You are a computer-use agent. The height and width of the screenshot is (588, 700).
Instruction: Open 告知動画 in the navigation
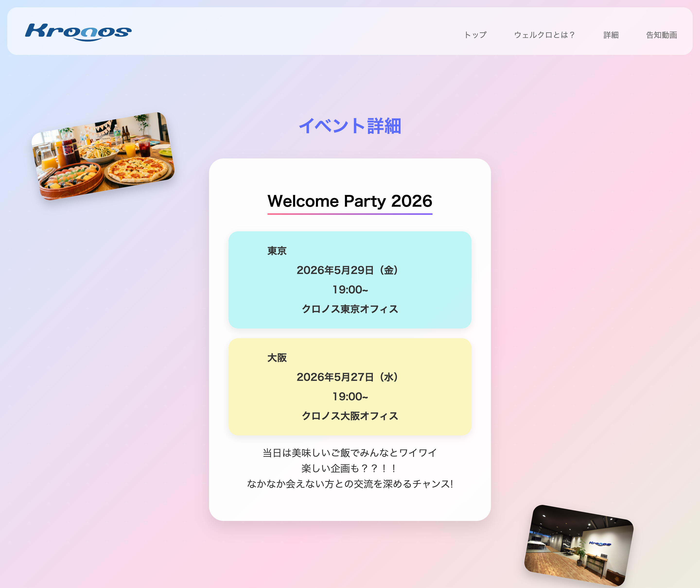(x=662, y=35)
